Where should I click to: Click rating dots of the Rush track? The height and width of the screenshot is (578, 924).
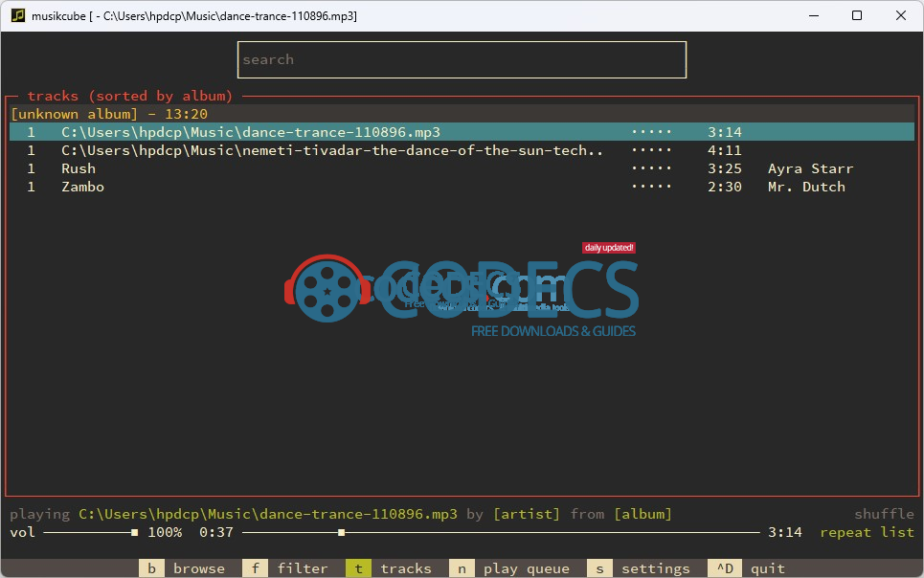(651, 167)
